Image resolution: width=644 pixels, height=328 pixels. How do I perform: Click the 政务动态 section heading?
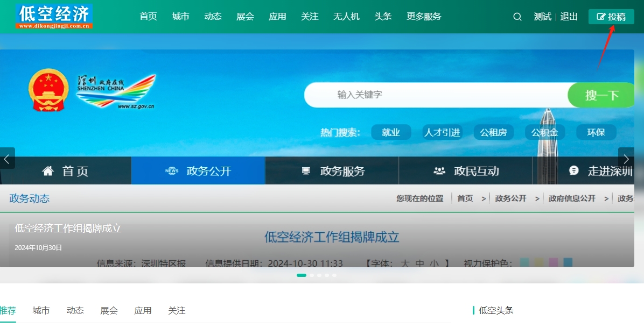click(30, 198)
